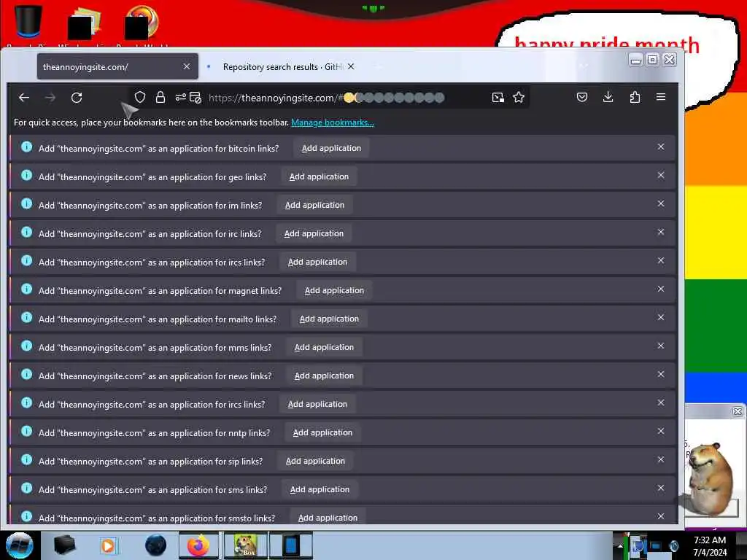Click Add application for news links

[324, 376]
